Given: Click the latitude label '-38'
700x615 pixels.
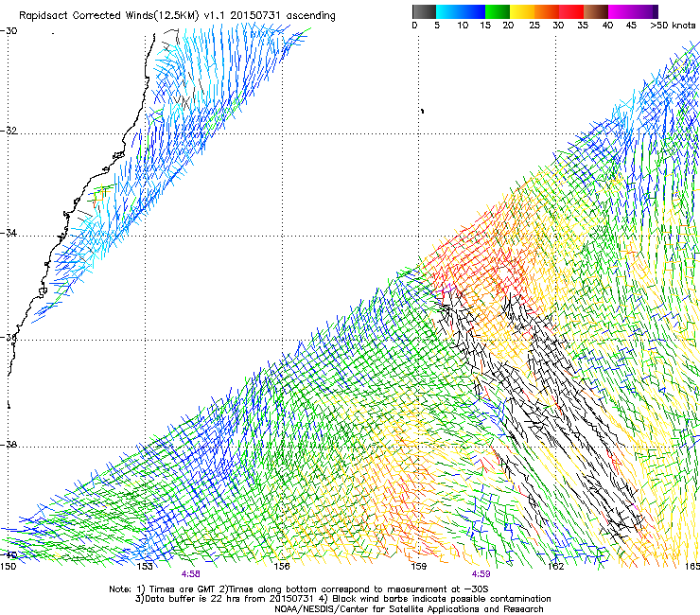Looking at the screenshot, I should pos(9,445).
